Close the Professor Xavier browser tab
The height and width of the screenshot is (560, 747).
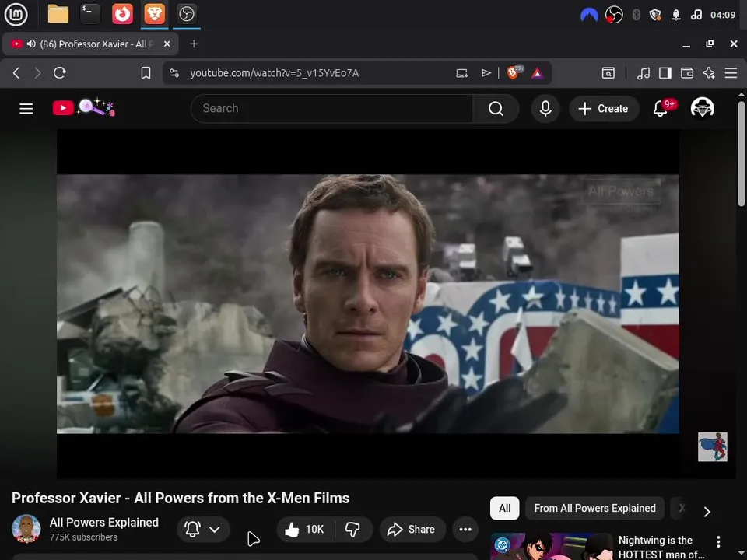click(x=167, y=44)
